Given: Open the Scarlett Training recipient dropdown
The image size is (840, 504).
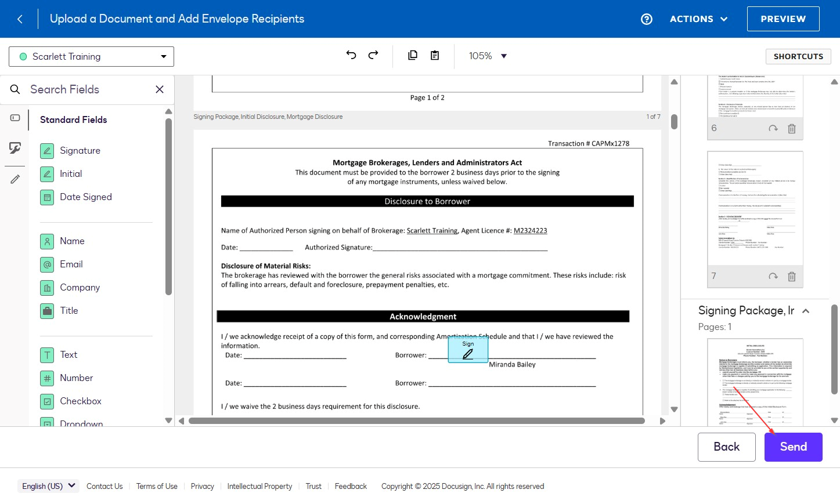Looking at the screenshot, I should click(91, 57).
